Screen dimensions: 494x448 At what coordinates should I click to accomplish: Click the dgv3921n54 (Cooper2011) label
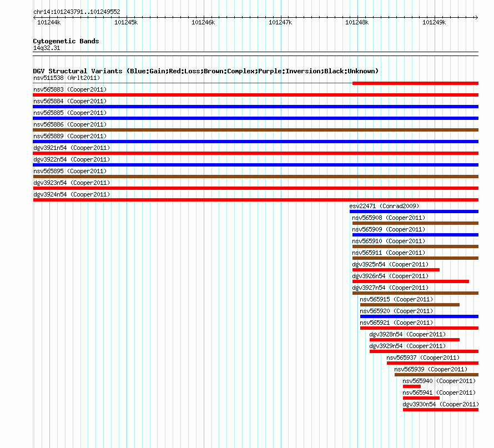pos(72,148)
